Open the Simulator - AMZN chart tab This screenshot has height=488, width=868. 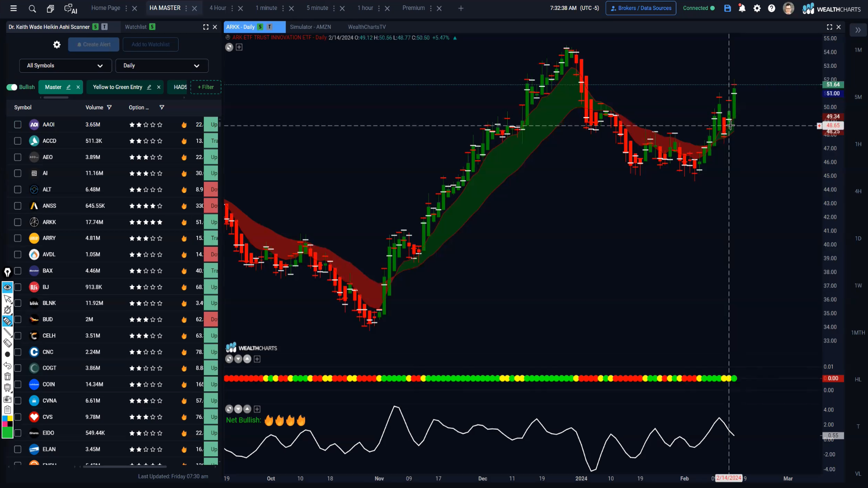311,27
